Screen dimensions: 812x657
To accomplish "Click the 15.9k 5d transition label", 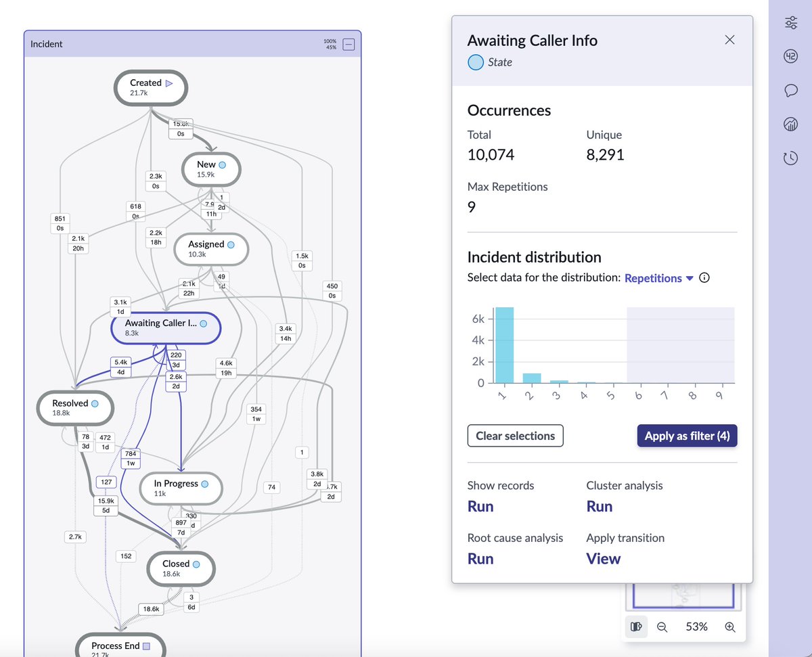I will click(x=106, y=505).
